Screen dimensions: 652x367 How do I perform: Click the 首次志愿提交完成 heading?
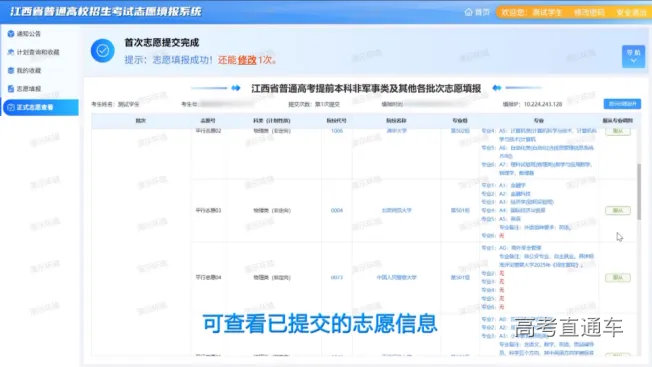(x=161, y=42)
